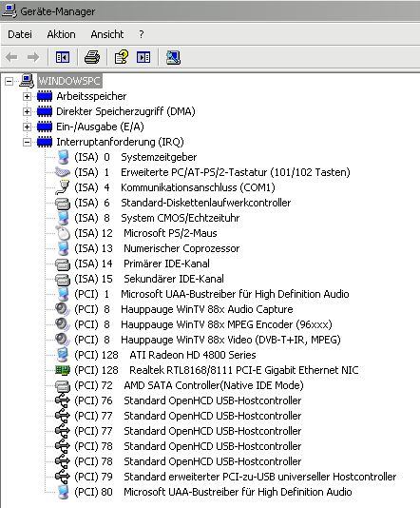Select the Sekundärer IDE-Kanal entry
The height and width of the screenshot is (508, 420).
click(149, 279)
